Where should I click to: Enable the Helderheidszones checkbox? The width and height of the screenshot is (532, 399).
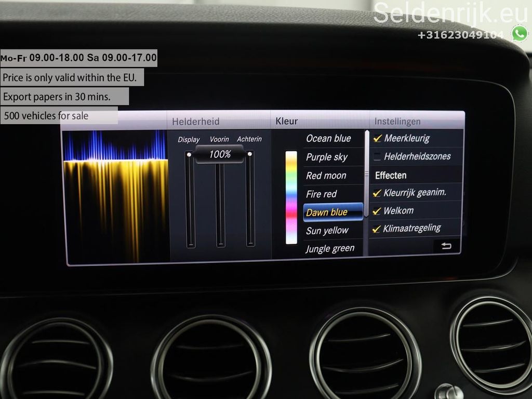click(377, 156)
